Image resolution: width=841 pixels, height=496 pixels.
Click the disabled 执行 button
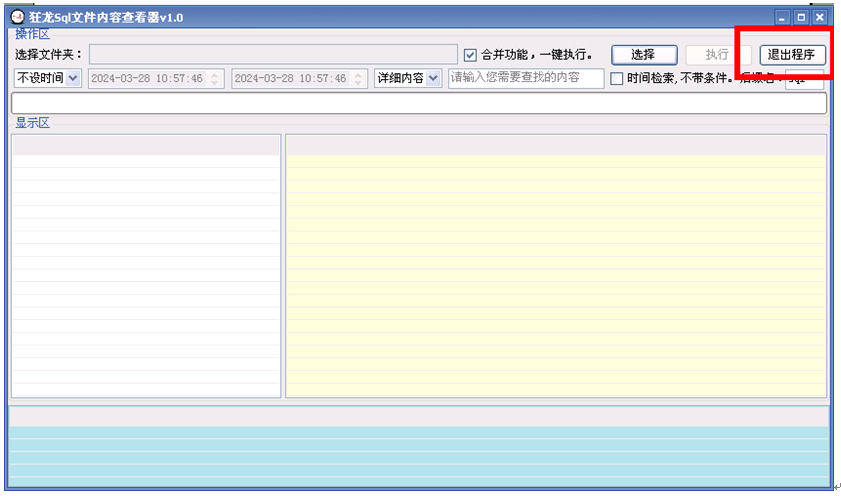(x=717, y=55)
